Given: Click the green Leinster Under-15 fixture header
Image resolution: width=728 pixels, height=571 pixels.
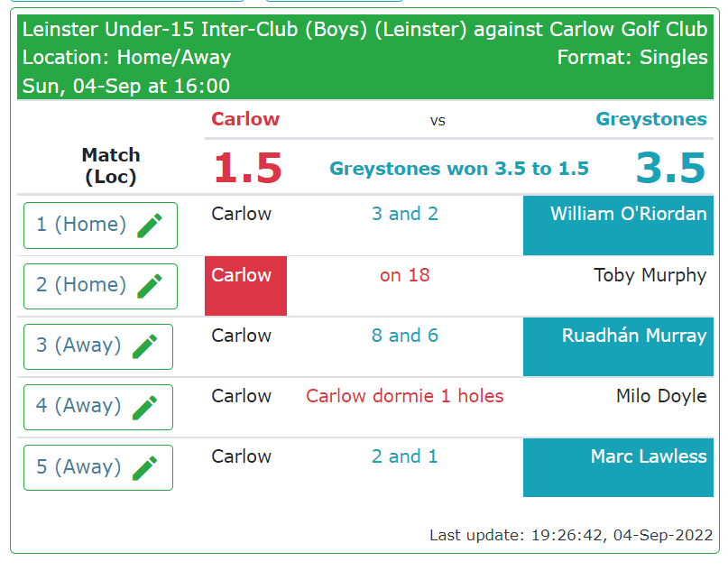Looking at the screenshot, I should [x=365, y=57].
